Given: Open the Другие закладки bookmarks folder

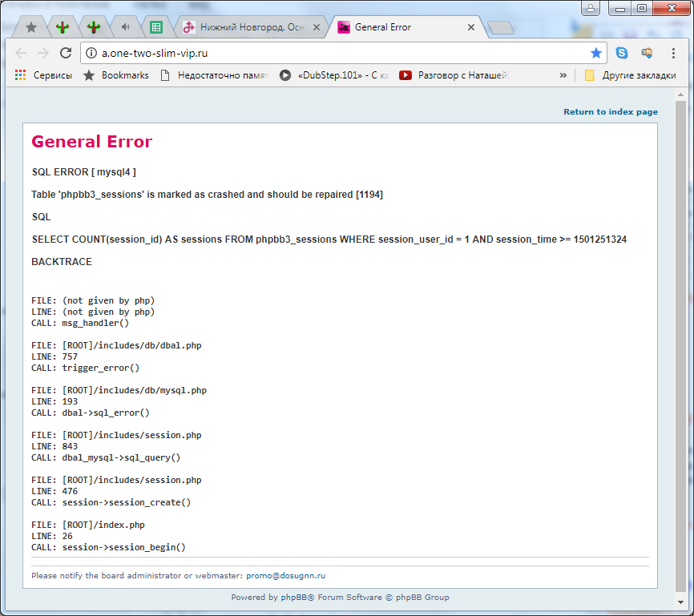Looking at the screenshot, I should click(630, 75).
